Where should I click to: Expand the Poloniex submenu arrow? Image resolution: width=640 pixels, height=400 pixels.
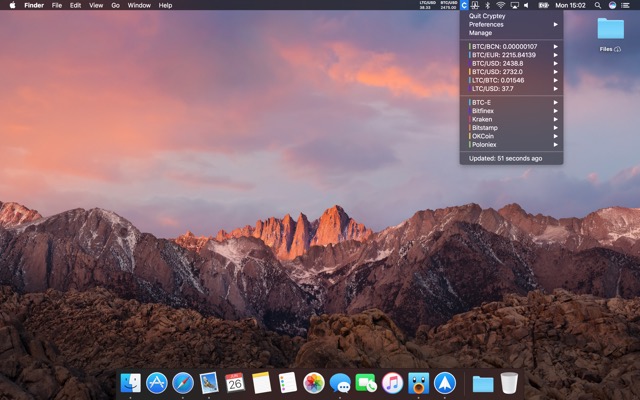(x=555, y=144)
